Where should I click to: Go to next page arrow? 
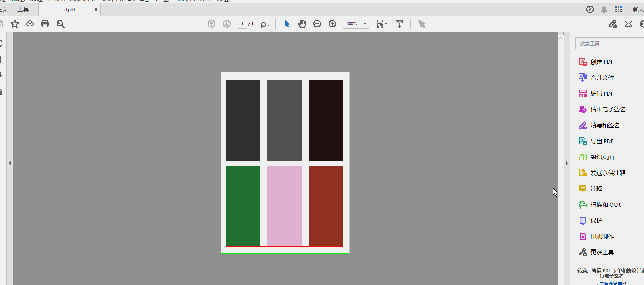(x=227, y=24)
